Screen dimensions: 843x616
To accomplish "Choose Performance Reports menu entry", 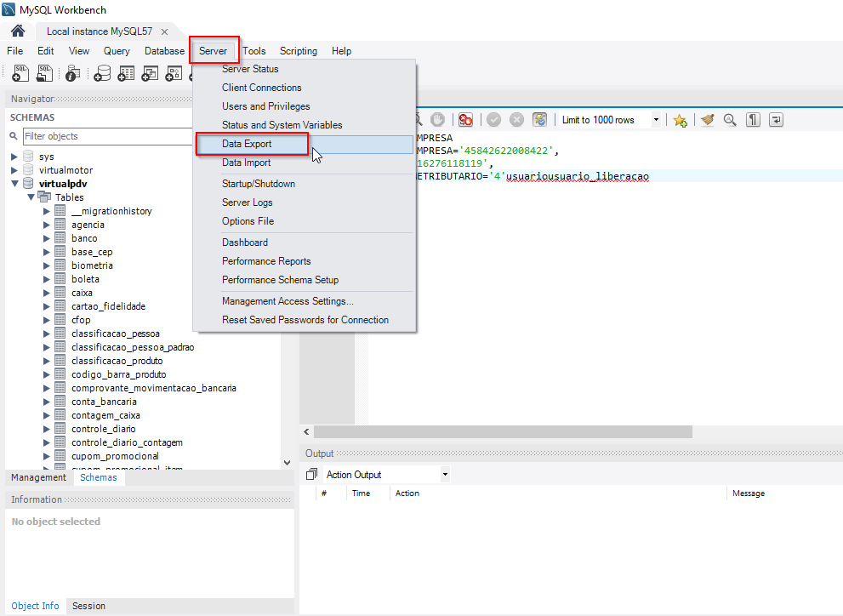I will click(x=305, y=261).
